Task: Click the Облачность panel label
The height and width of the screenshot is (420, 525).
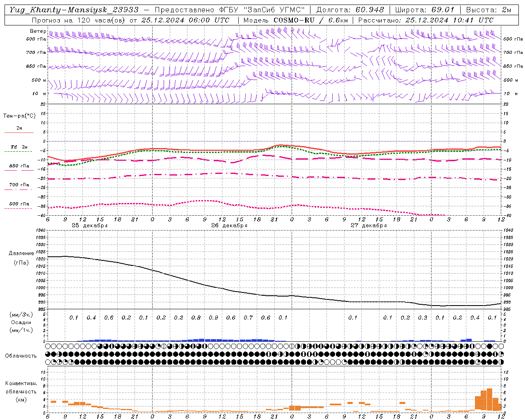Action: tap(21, 356)
